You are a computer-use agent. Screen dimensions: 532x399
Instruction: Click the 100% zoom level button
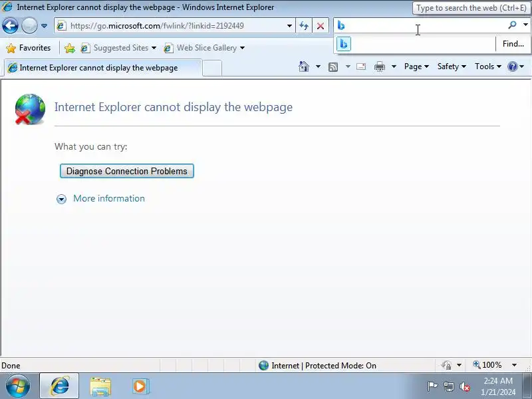point(487,365)
